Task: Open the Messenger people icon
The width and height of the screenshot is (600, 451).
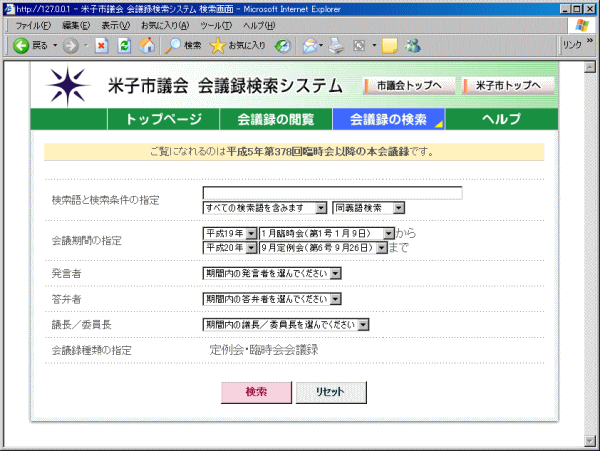Action: [x=413, y=46]
